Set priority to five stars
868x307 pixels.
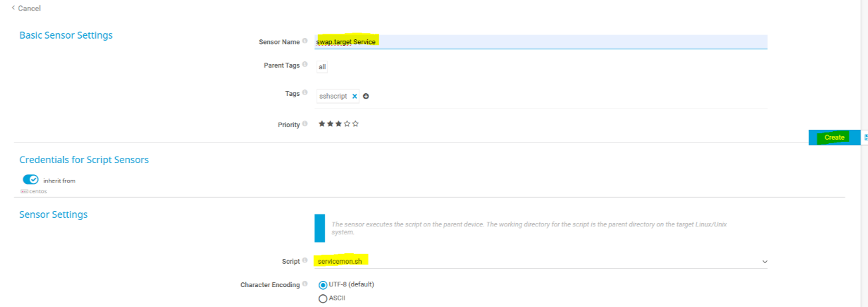(355, 124)
